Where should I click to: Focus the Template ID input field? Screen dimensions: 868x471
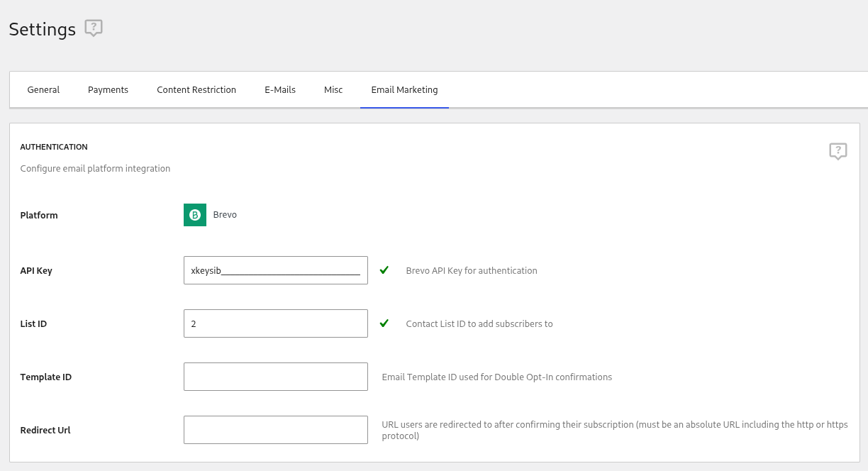pyautogui.click(x=275, y=377)
